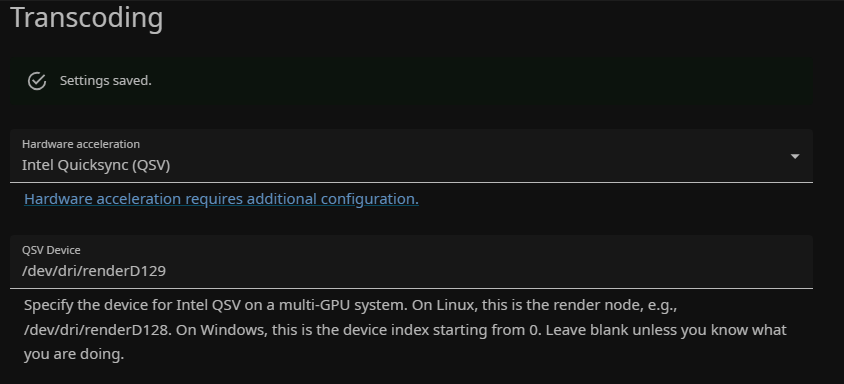This screenshot has height=384, width=844.
Task: Open the Hardware acceleration select box
Action: [411, 156]
